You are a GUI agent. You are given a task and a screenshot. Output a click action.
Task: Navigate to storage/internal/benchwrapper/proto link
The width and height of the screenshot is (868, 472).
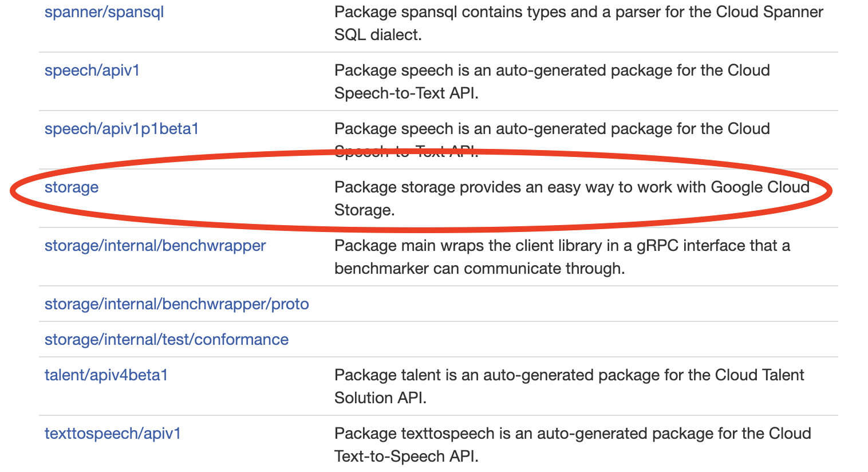(176, 304)
